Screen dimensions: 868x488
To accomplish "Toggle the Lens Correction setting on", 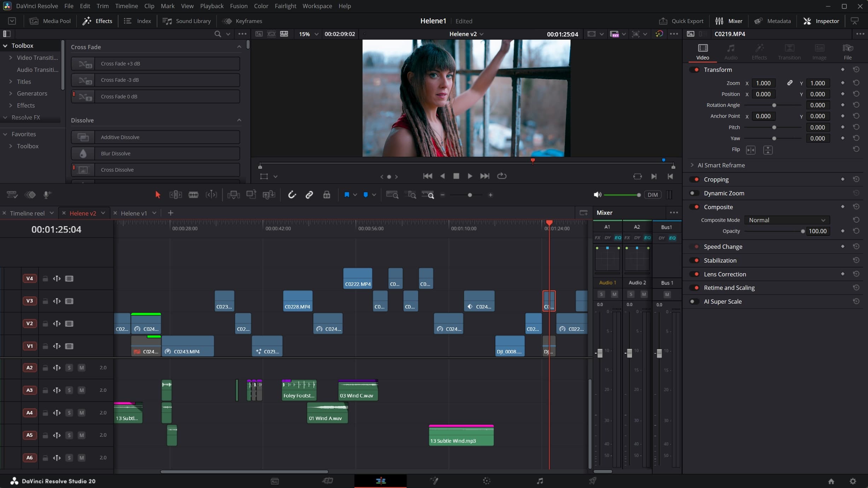I will pos(695,274).
